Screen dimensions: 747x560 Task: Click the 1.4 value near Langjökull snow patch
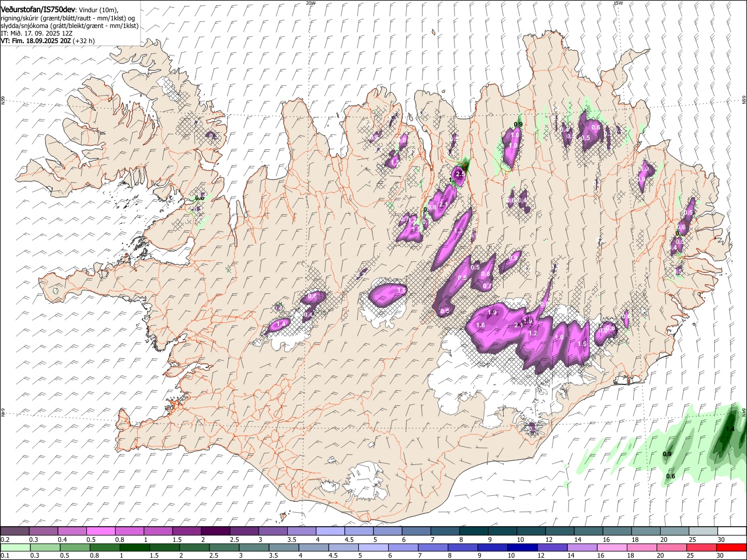click(x=281, y=324)
